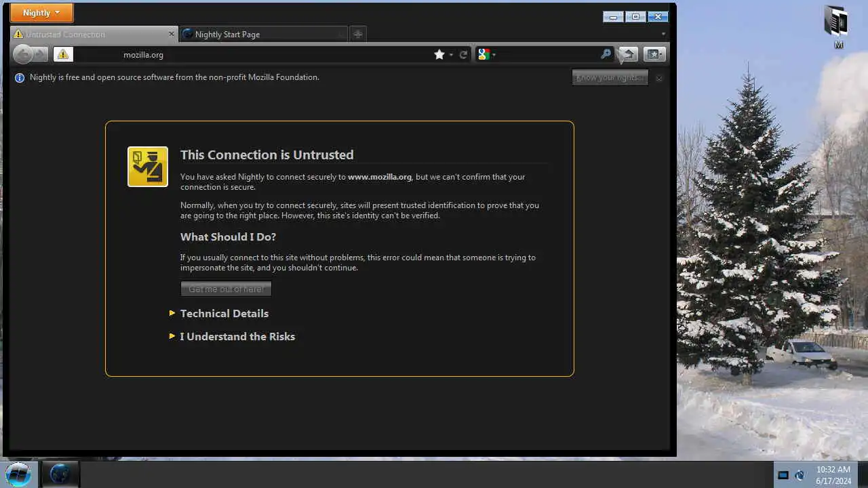Screen dimensions: 868x488
Task: Close the Untrusted Connection tab
Action: tap(172, 34)
